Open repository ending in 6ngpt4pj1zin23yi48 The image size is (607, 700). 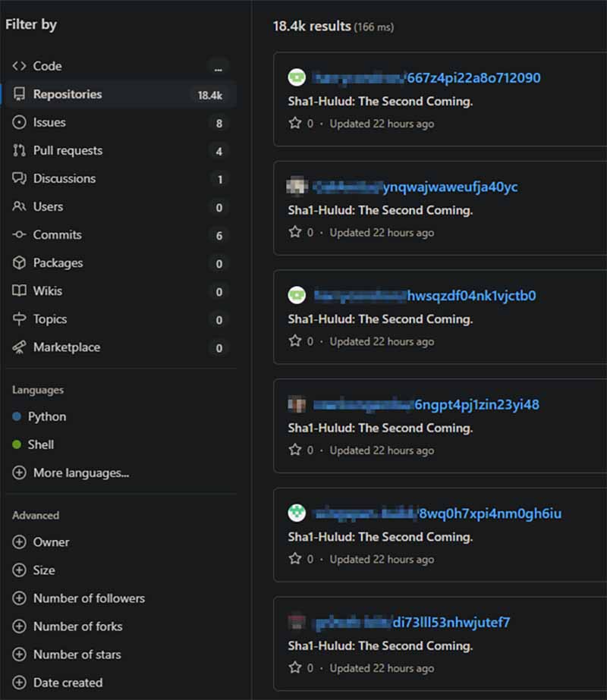[x=476, y=405]
